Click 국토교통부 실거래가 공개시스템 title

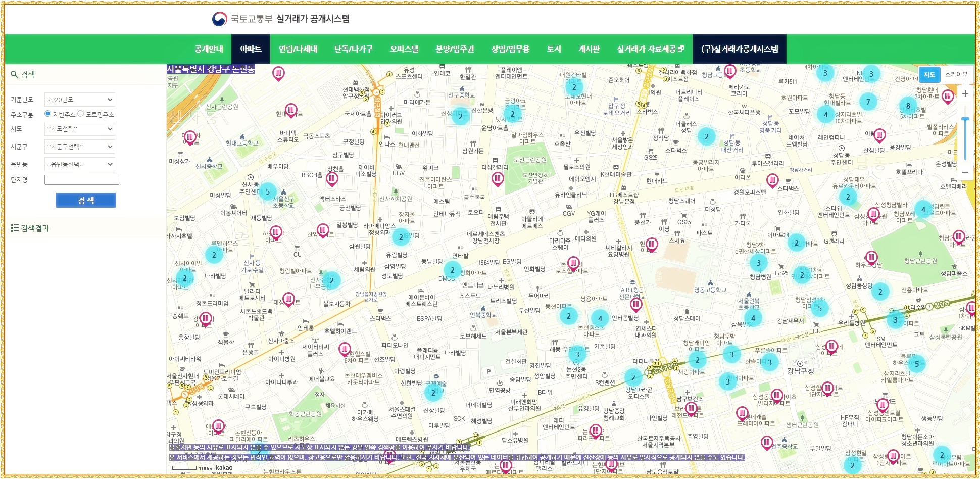click(290, 19)
